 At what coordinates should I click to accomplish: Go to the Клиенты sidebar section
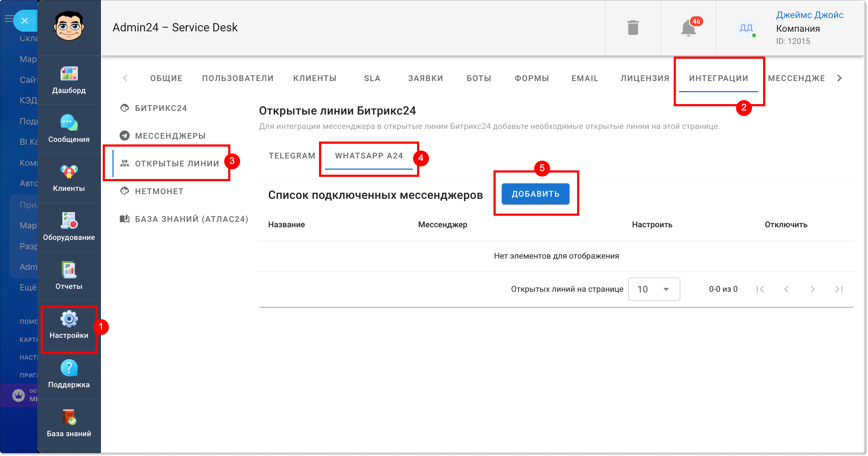pos(69,178)
